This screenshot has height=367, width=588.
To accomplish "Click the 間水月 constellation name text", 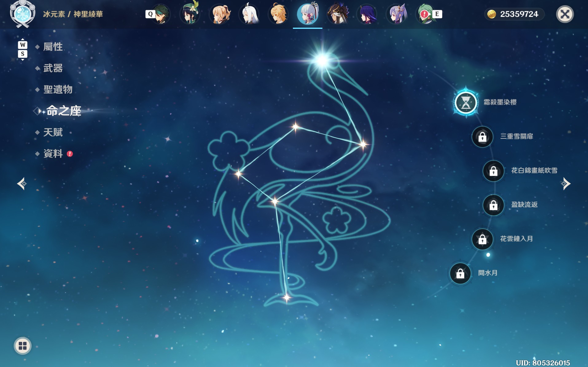I will [488, 273].
